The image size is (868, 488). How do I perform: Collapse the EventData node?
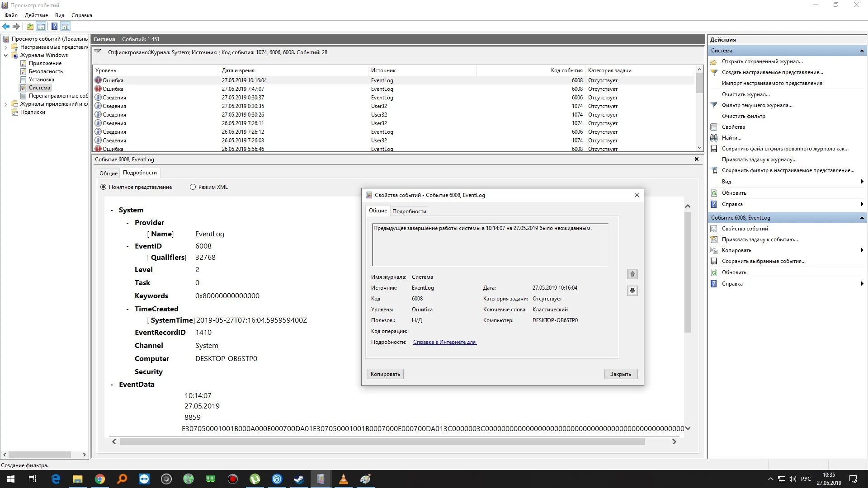(x=112, y=385)
